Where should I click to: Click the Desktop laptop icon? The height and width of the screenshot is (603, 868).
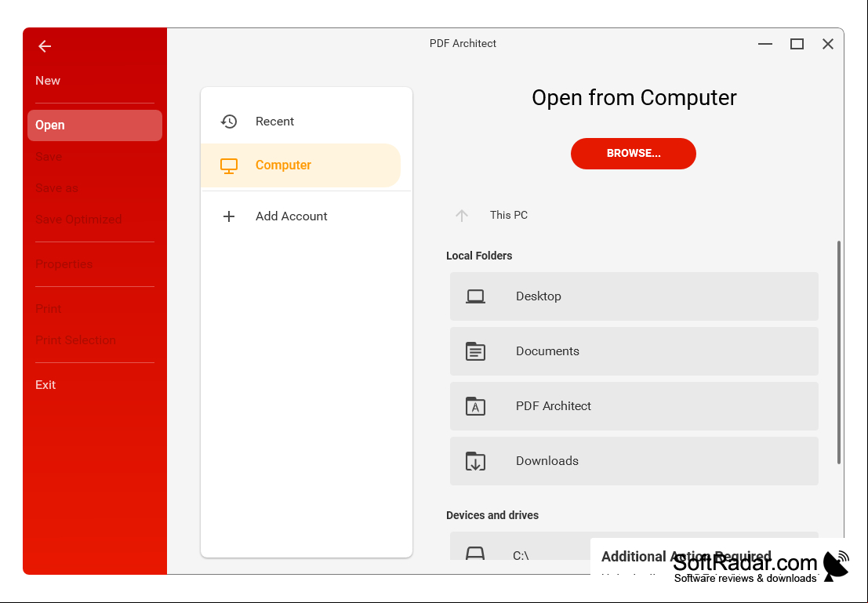[x=475, y=296]
